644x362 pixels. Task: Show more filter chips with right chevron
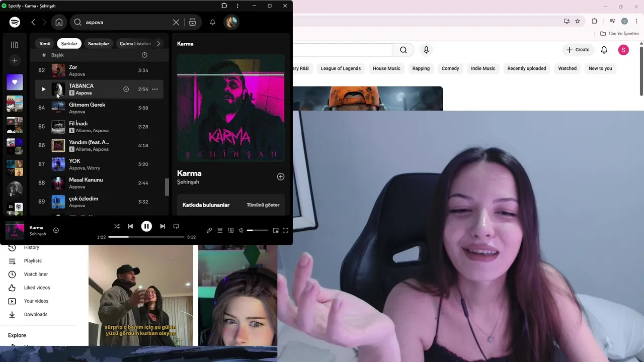[158, 44]
